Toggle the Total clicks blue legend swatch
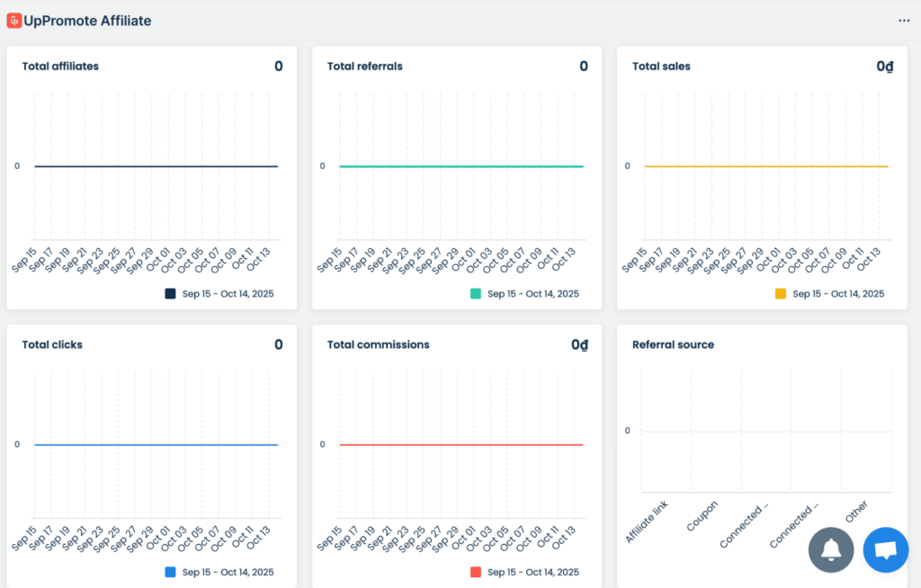921x588 pixels. (x=170, y=573)
